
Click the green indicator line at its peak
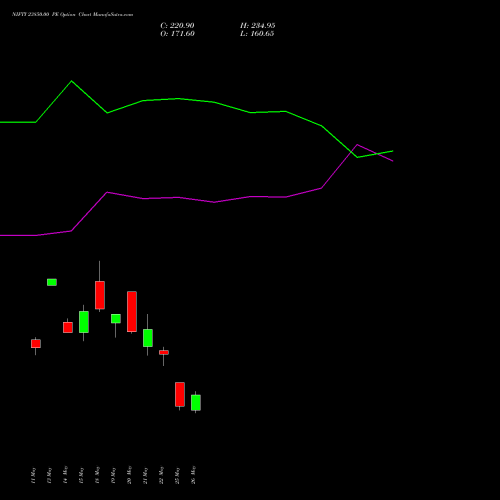72,81
